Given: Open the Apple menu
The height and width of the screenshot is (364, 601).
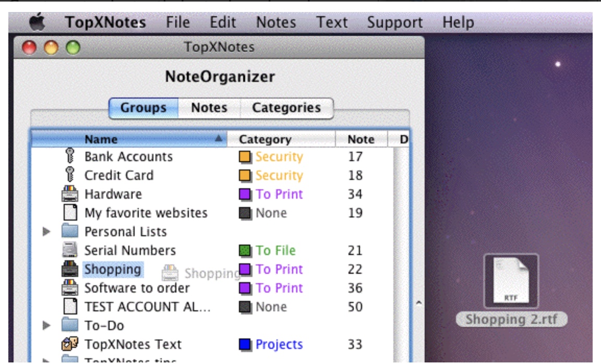Looking at the screenshot, I should point(35,23).
